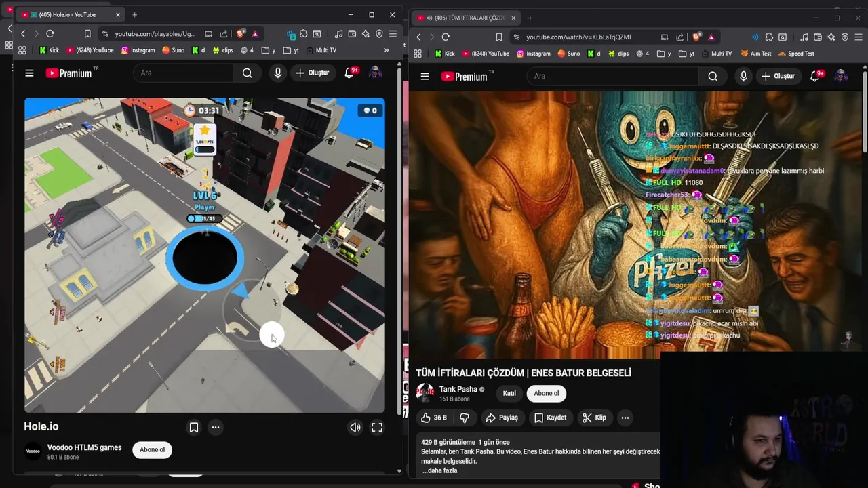Viewport: 868px width, 488px height.
Task: Open Multi TV bookmark in Hole.io window
Action: tap(321, 50)
